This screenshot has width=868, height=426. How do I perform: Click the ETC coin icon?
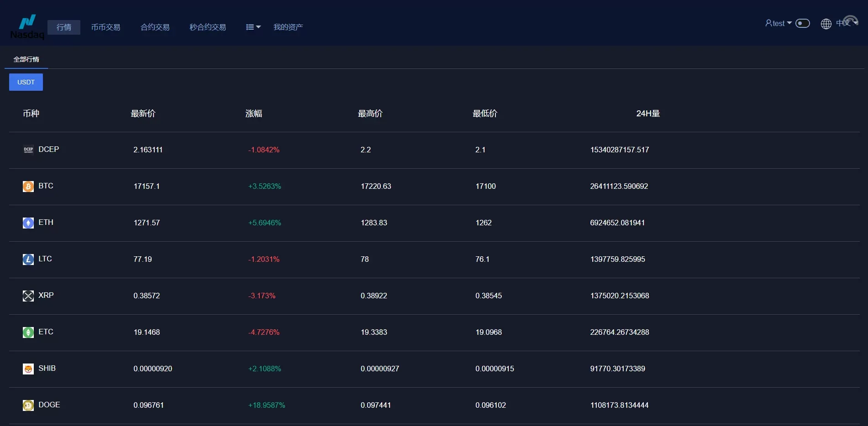click(28, 332)
